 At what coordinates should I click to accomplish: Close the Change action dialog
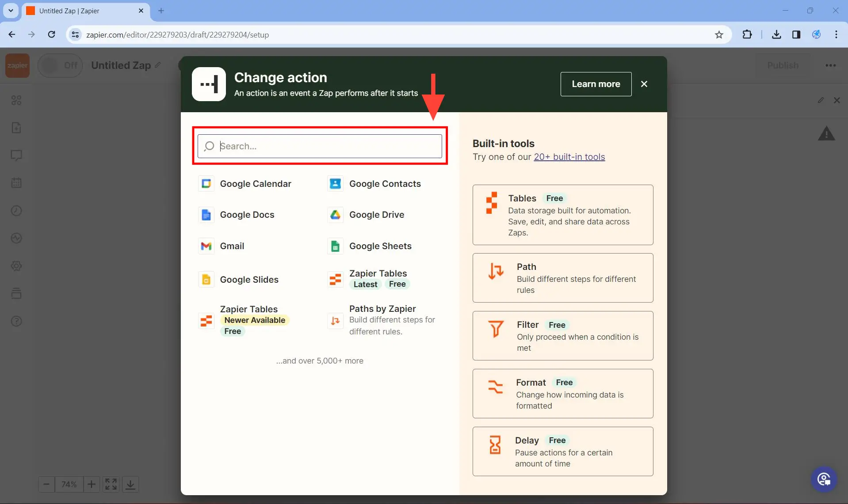pos(644,84)
